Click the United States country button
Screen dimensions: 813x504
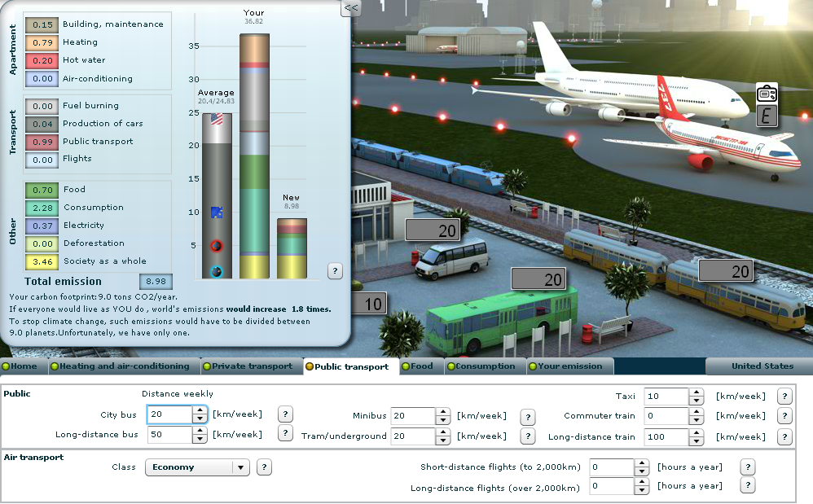click(762, 366)
